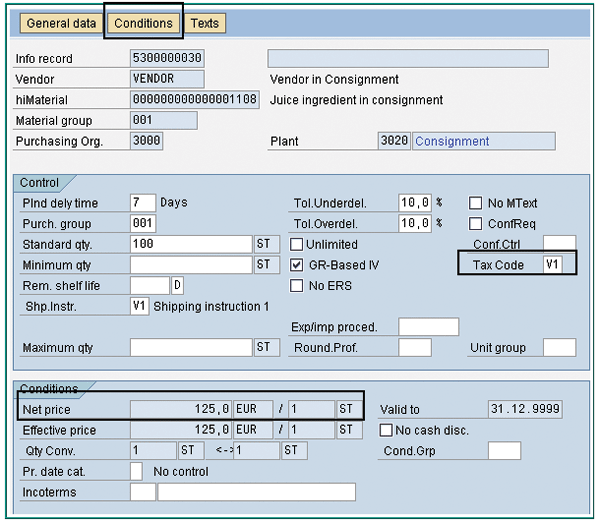Check the No cash disc. box
Screen dimensions: 600x521
pyautogui.click(x=386, y=430)
